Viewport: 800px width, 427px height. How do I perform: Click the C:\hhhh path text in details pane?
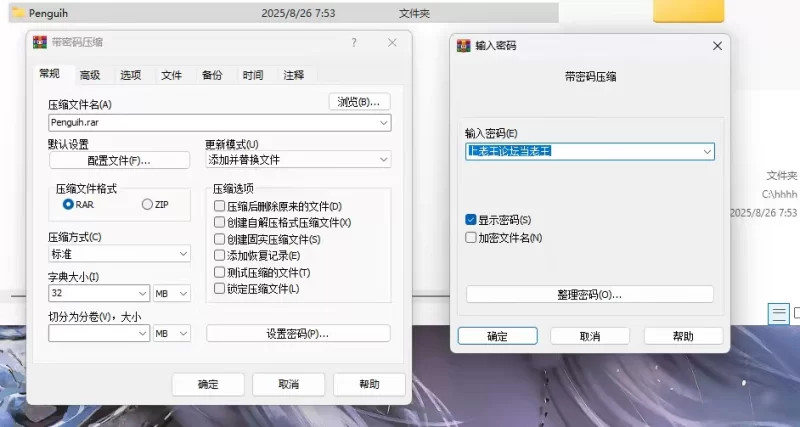click(x=779, y=194)
